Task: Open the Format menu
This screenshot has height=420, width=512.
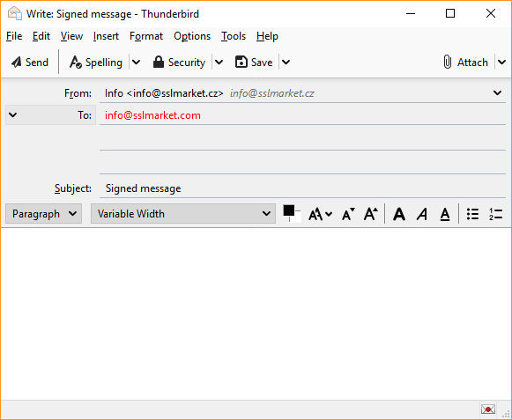Action: click(x=146, y=36)
